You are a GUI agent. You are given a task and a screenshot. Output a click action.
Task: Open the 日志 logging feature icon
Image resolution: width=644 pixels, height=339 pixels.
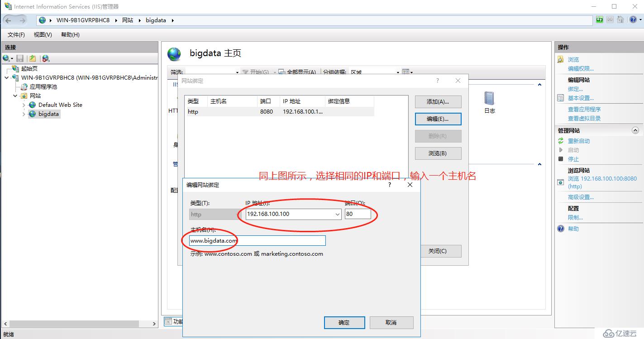pyautogui.click(x=489, y=102)
